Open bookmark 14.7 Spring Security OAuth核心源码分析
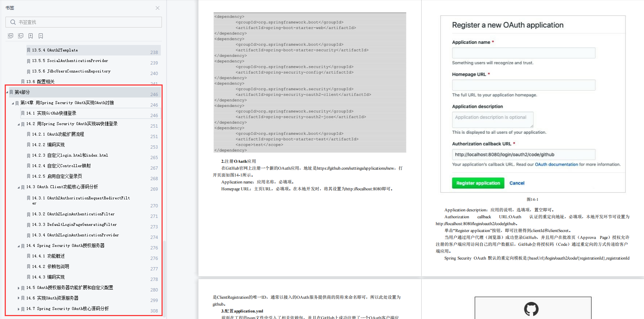Screen dimensions: 644x319 click(x=67, y=308)
